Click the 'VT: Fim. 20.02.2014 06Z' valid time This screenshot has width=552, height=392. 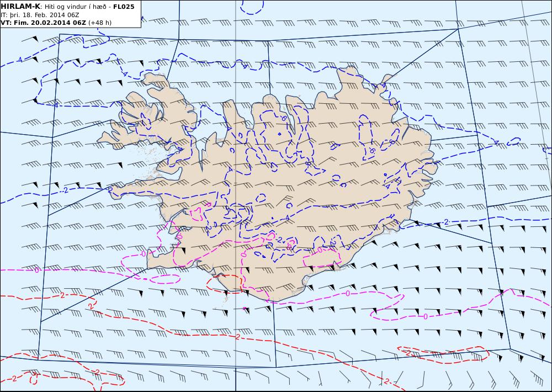(x=43, y=23)
